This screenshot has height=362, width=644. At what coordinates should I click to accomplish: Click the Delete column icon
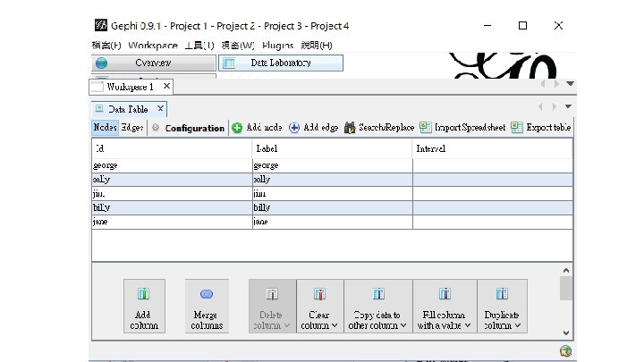pyautogui.click(x=272, y=294)
